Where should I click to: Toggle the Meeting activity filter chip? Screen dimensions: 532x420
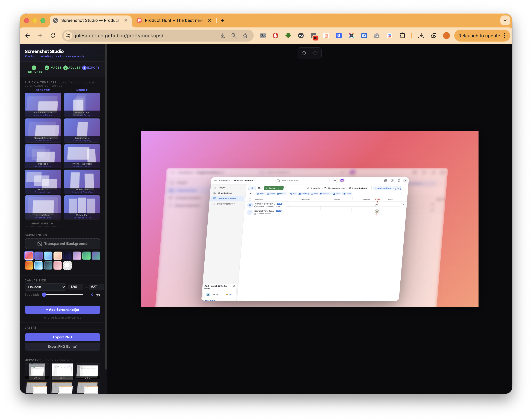304,194
